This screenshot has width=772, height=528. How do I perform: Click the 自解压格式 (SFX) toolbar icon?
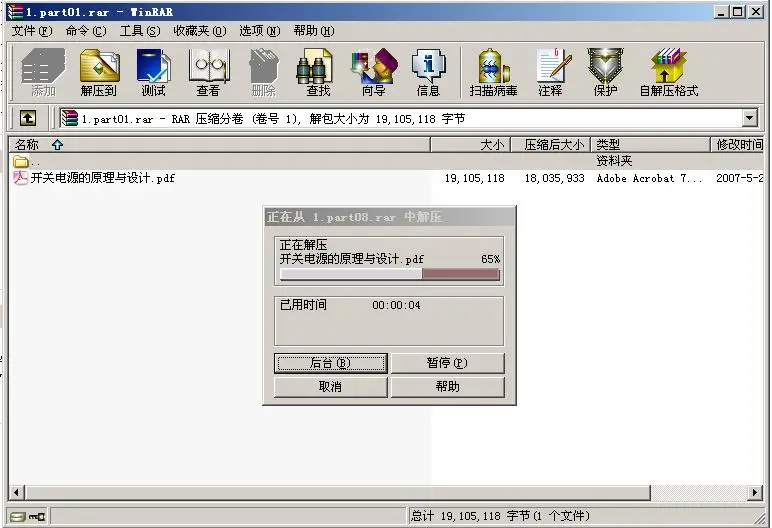(669, 72)
